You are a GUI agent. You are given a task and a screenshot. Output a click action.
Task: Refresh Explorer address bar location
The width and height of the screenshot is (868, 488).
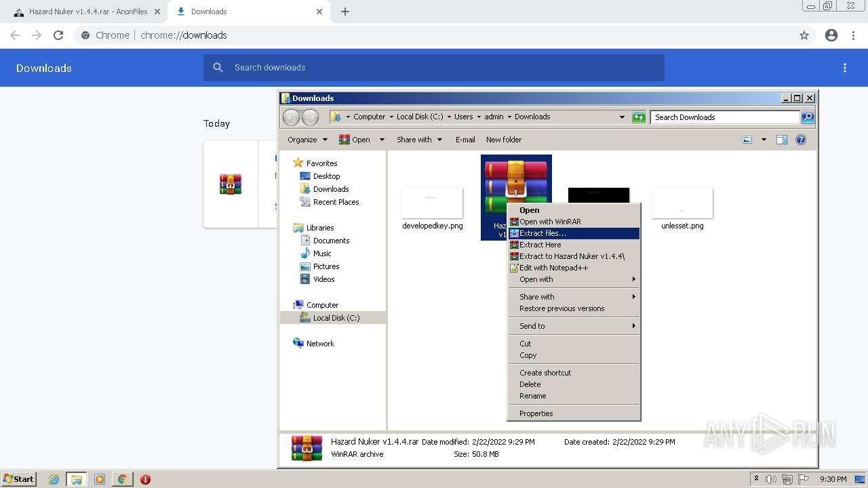tap(639, 117)
